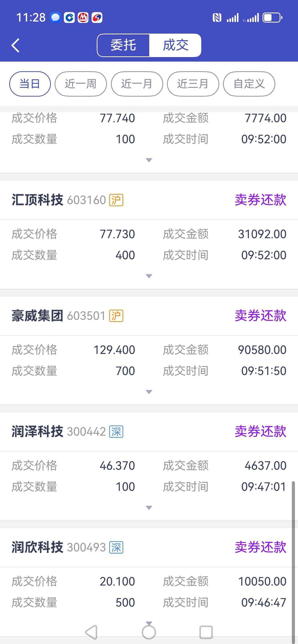Click the vertical scrollbar on the right
This screenshot has height=644, width=298.
click(293, 560)
